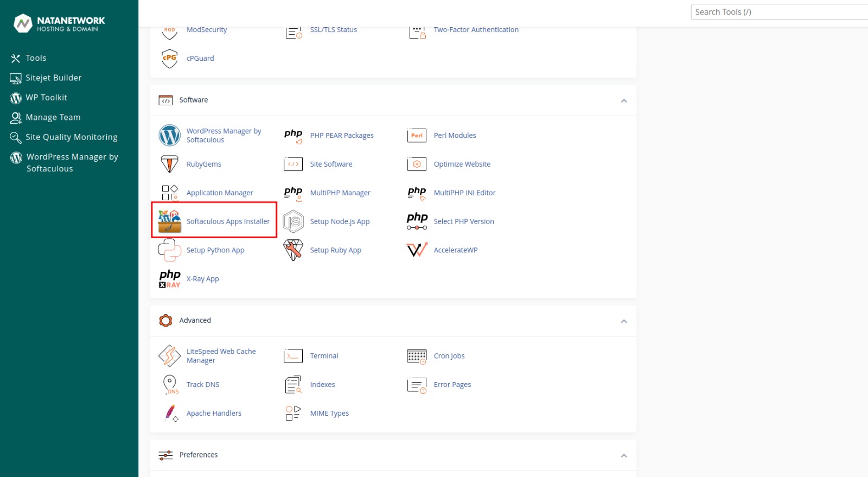This screenshot has width=868, height=477.
Task: Click the Indexes icon
Action: click(x=293, y=385)
